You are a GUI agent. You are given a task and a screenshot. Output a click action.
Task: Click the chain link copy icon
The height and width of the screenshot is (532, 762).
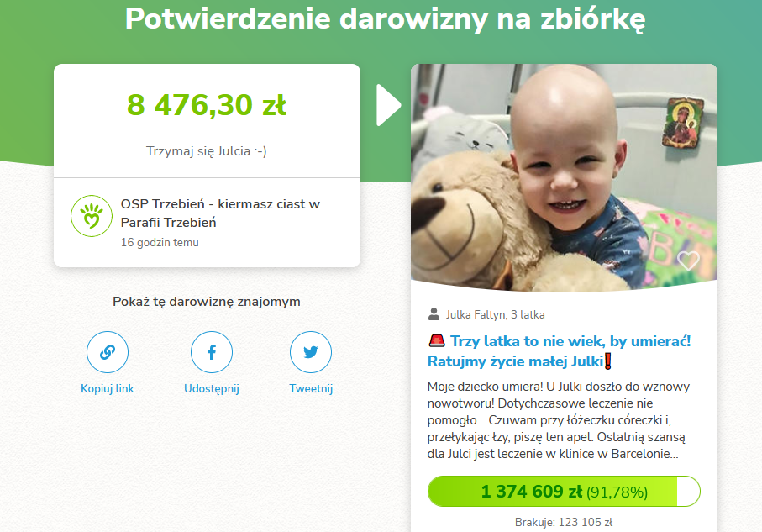pyautogui.click(x=108, y=352)
